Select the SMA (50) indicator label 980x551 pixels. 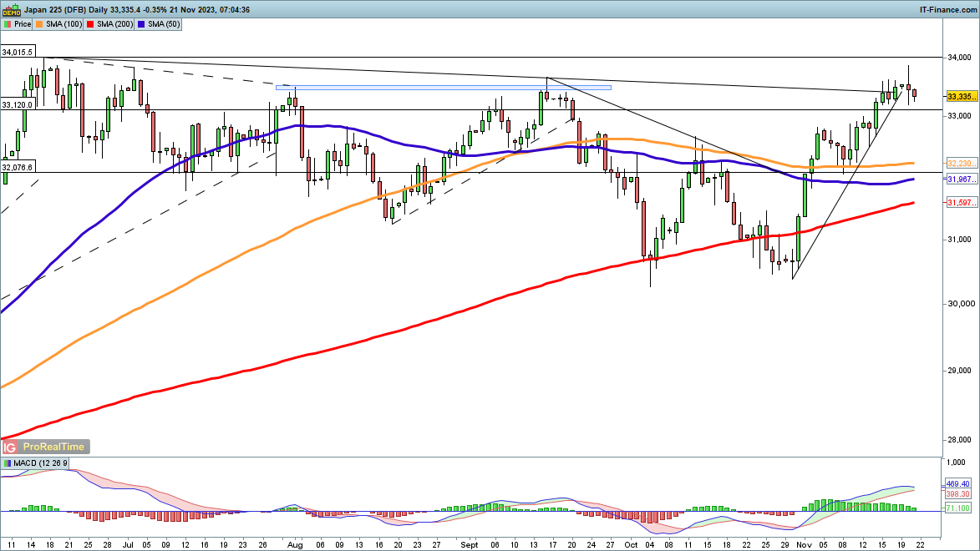[163, 24]
